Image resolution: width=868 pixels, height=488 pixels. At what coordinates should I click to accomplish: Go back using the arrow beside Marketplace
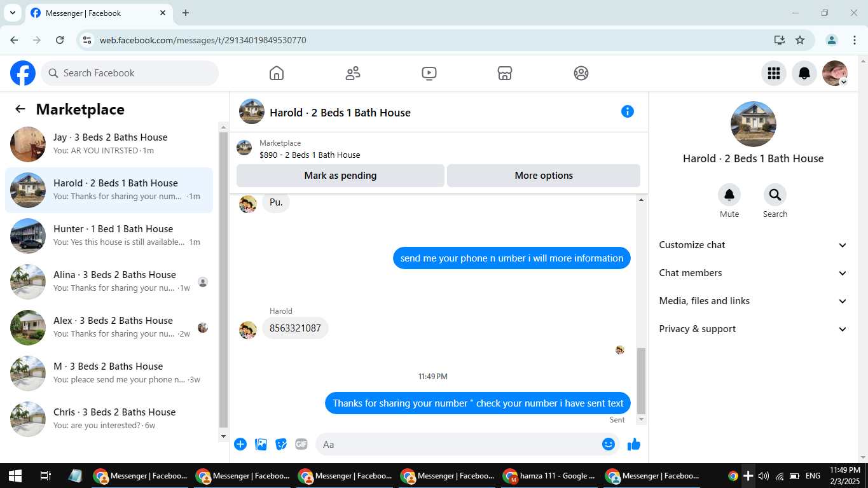click(20, 109)
